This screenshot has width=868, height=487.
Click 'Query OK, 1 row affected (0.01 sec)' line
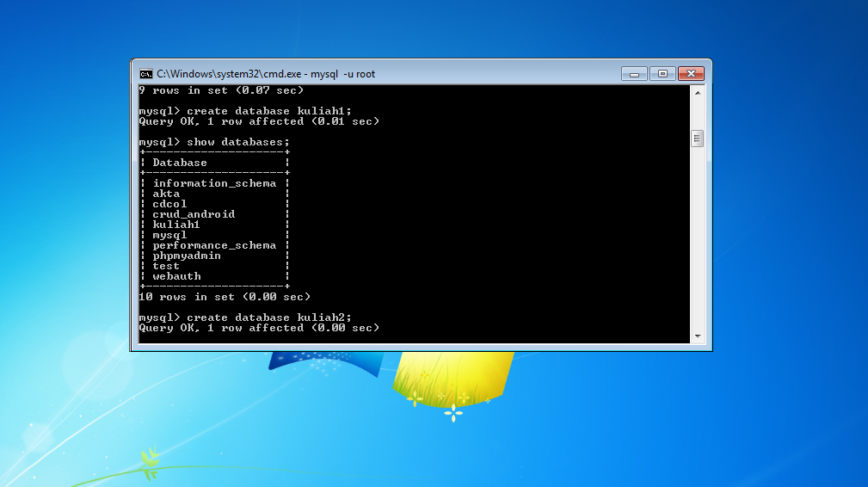[259, 121]
